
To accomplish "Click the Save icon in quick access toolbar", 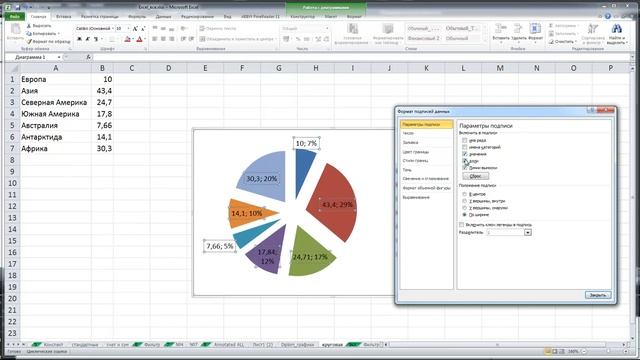I will [18, 7].
